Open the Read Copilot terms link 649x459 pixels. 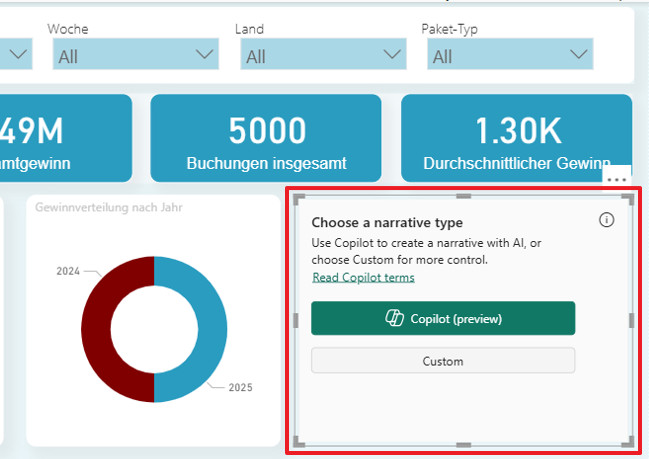(x=363, y=277)
